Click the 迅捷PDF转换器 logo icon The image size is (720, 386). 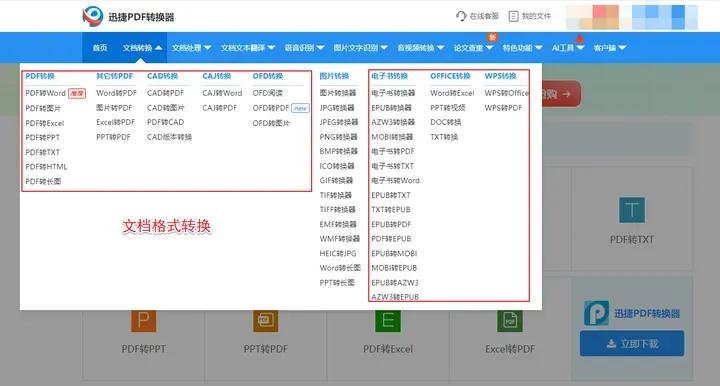coord(93,17)
